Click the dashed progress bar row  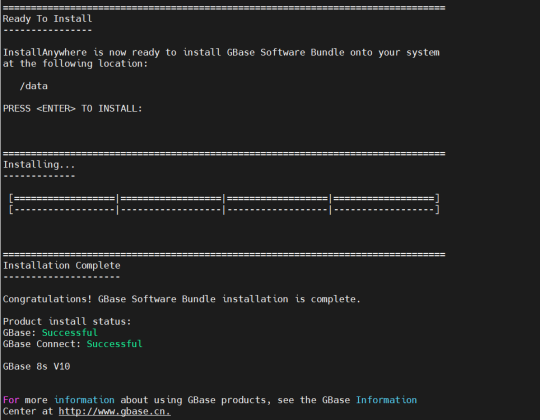pyautogui.click(x=224, y=209)
